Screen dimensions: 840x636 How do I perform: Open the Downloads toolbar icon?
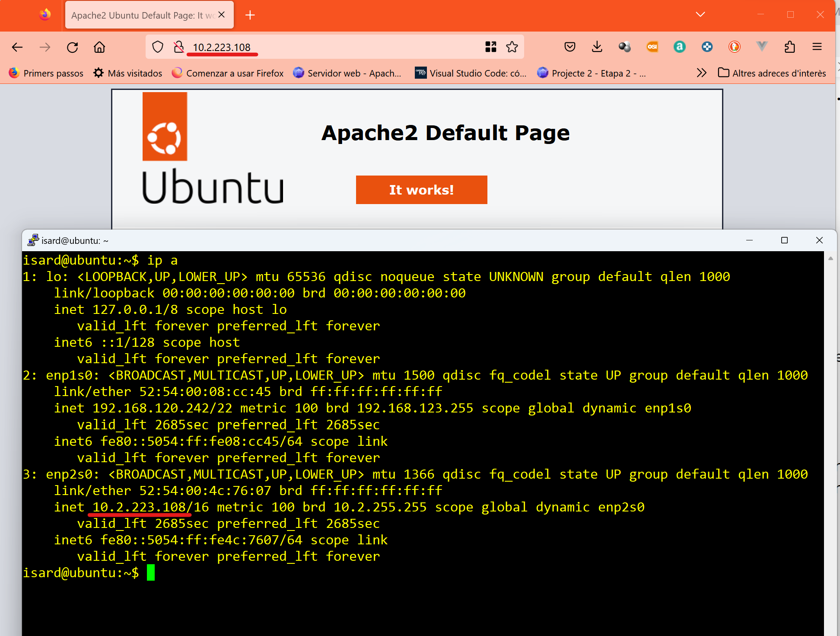[597, 47]
